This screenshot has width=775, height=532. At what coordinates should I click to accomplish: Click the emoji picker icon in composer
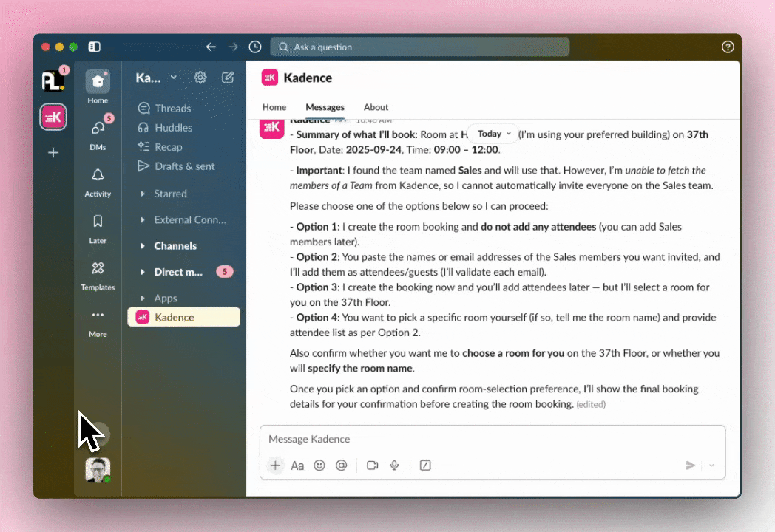(x=319, y=465)
